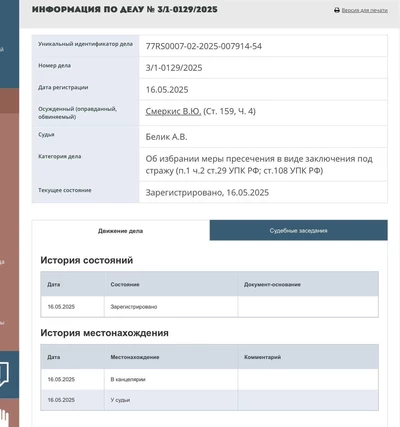Click the История состояний heading
400x427 pixels.
point(87,260)
